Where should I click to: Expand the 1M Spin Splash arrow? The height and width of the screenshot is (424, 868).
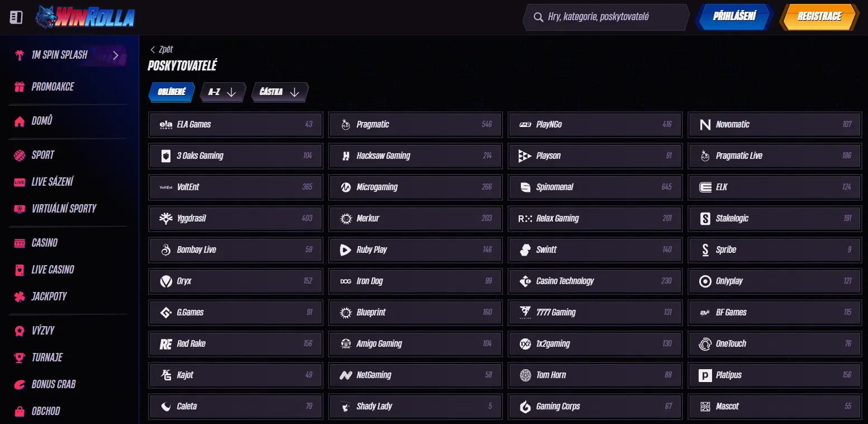click(x=116, y=55)
